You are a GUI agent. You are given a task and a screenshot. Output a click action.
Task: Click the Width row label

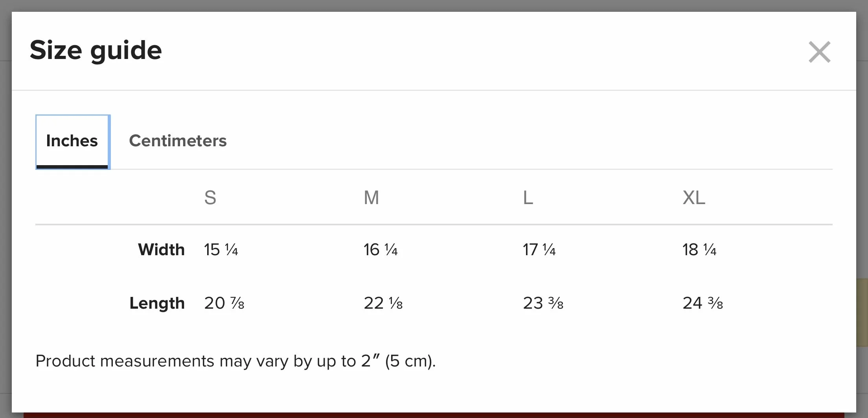click(x=161, y=250)
